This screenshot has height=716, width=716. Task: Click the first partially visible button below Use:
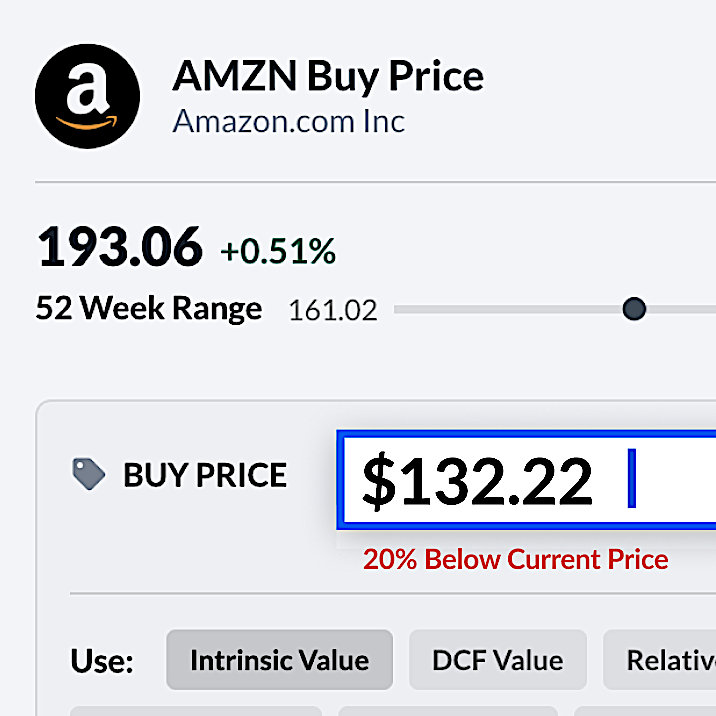[x=196, y=711]
